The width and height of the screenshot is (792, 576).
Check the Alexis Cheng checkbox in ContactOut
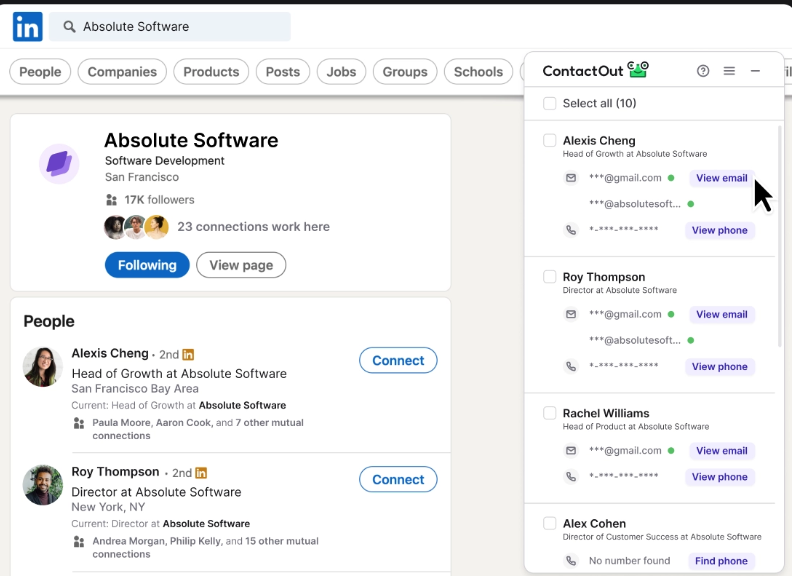coord(550,140)
